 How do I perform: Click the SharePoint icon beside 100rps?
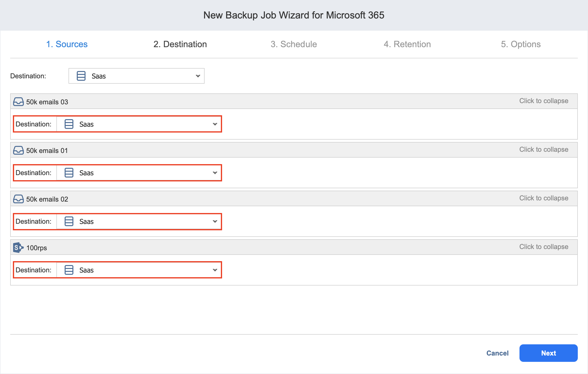pyautogui.click(x=18, y=248)
